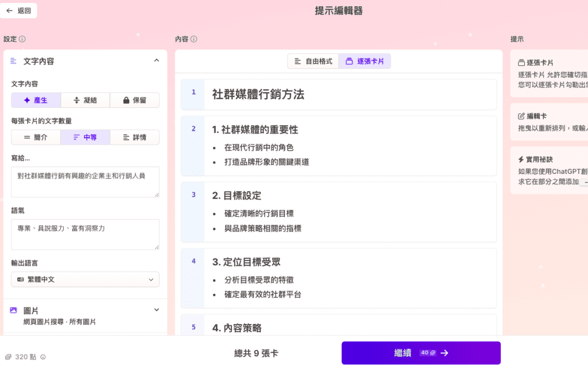Select 保留 text content mode

click(134, 100)
